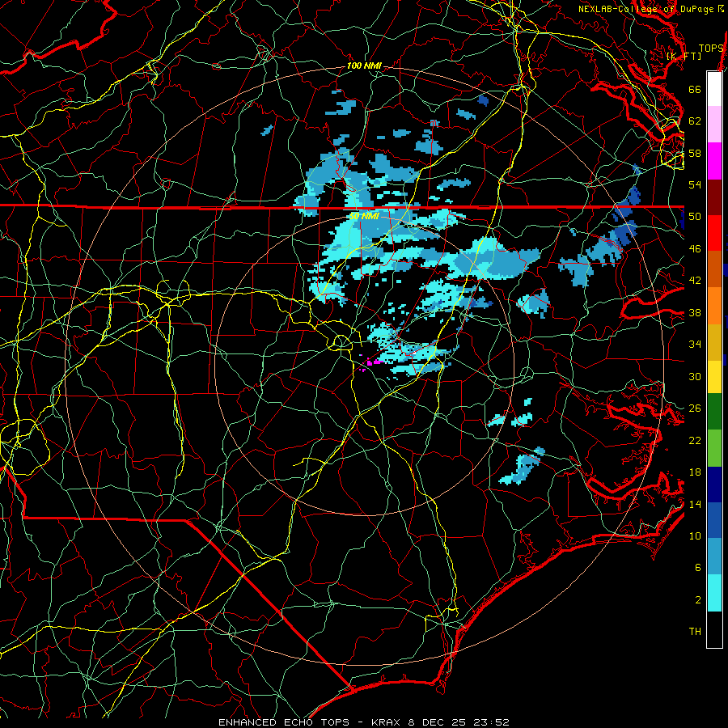Click the black TH threshold swatch
728x728 pixels.
[x=714, y=629]
